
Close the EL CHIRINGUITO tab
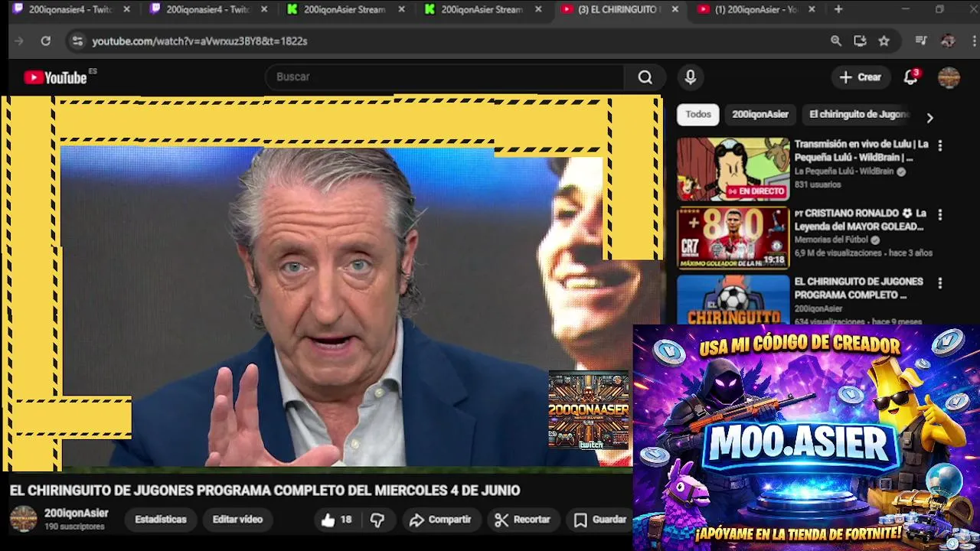point(675,10)
